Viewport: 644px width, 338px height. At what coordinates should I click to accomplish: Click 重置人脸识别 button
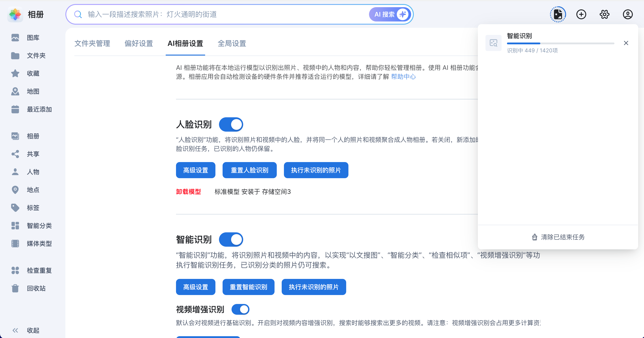(249, 170)
